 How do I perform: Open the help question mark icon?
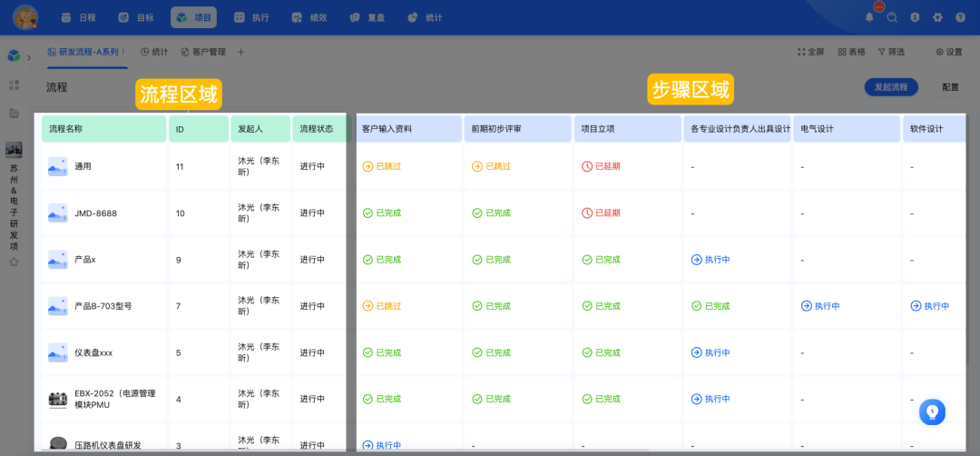click(x=960, y=17)
